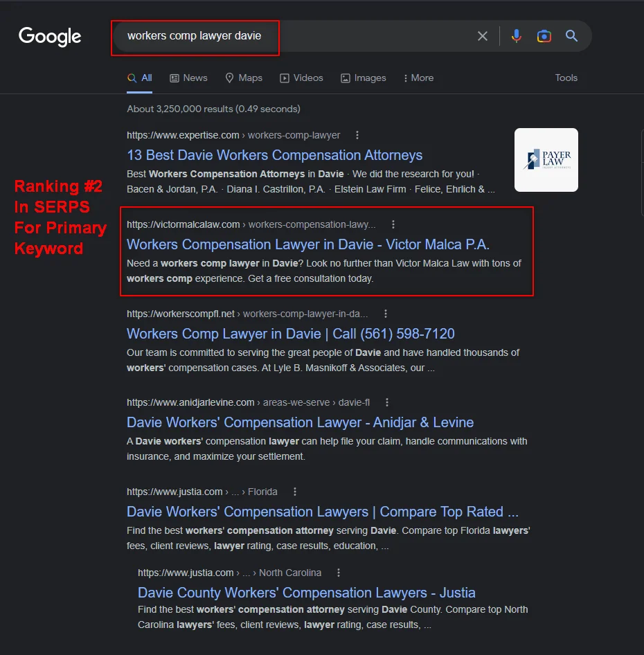This screenshot has height=655, width=644.
Task: Open options dots for anidjarlevine.com result
Action: [x=386, y=402]
